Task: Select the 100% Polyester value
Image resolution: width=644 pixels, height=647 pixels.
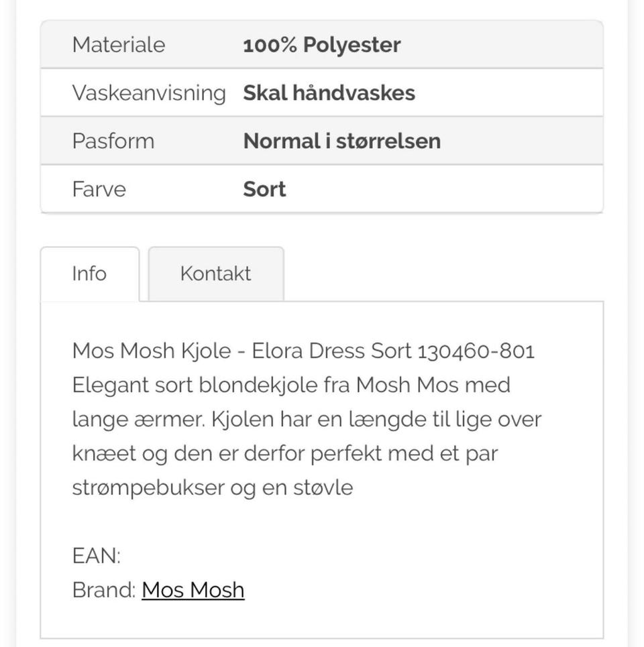Action: click(x=321, y=45)
